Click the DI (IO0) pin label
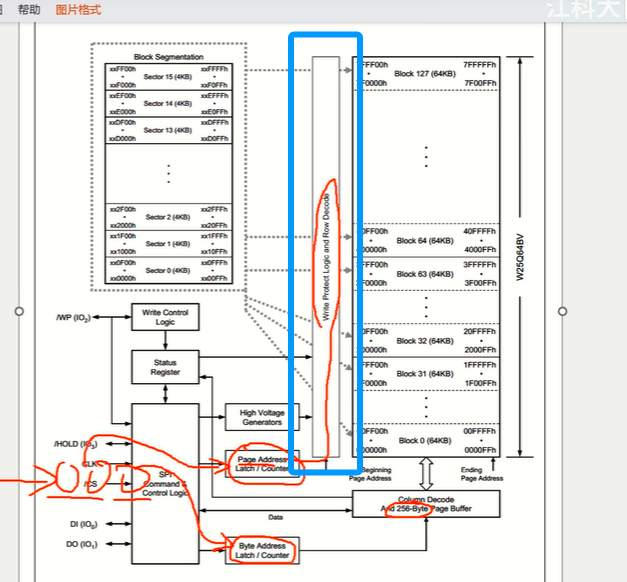 click(x=84, y=524)
